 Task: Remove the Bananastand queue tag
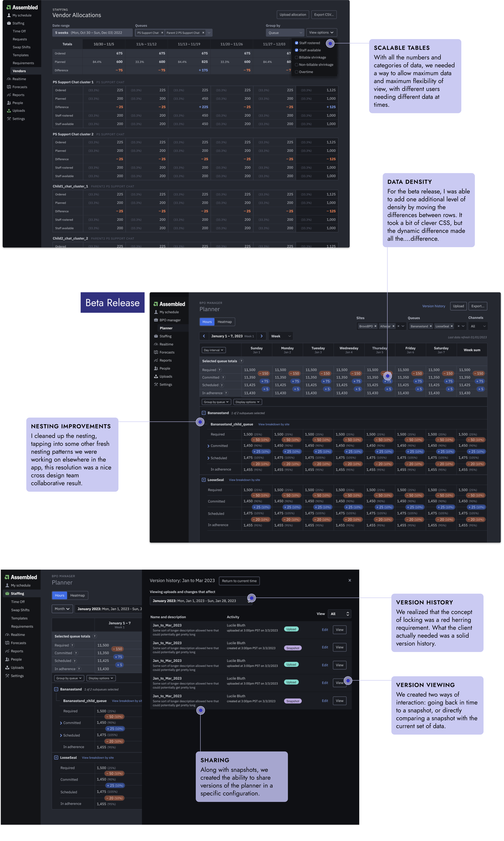pyautogui.click(x=431, y=326)
